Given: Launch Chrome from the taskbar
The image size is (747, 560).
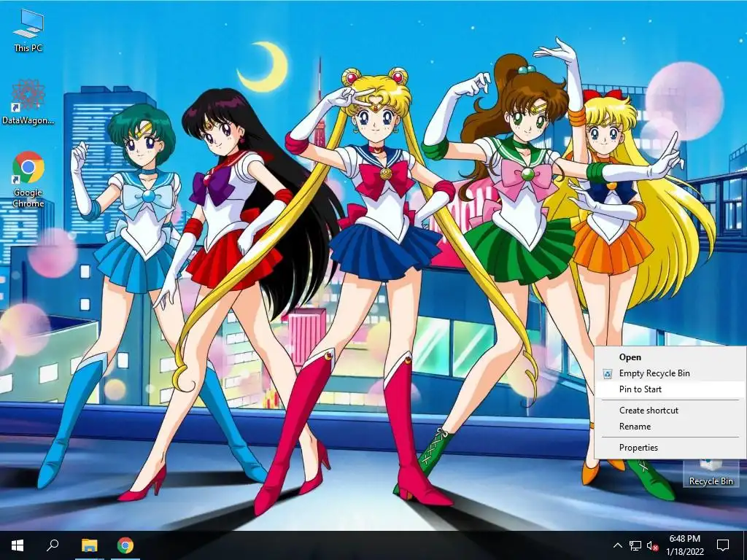Looking at the screenshot, I should pyautogui.click(x=125, y=545).
